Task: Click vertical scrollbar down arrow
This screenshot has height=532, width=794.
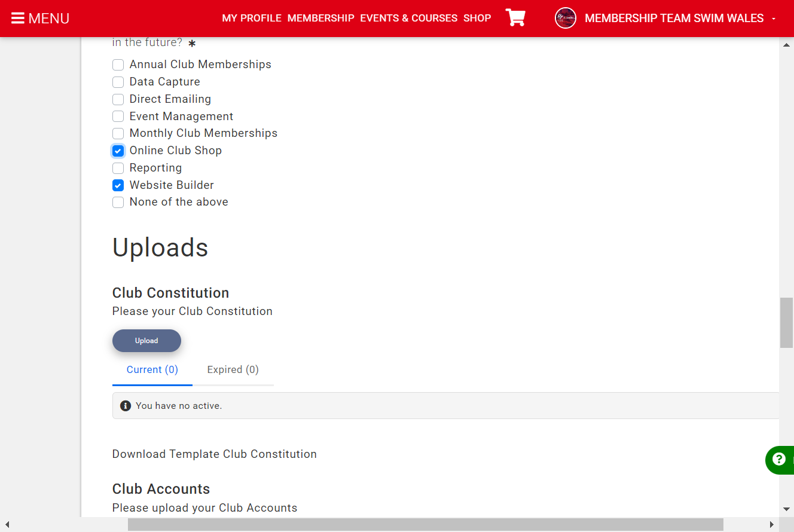Action: (787, 509)
